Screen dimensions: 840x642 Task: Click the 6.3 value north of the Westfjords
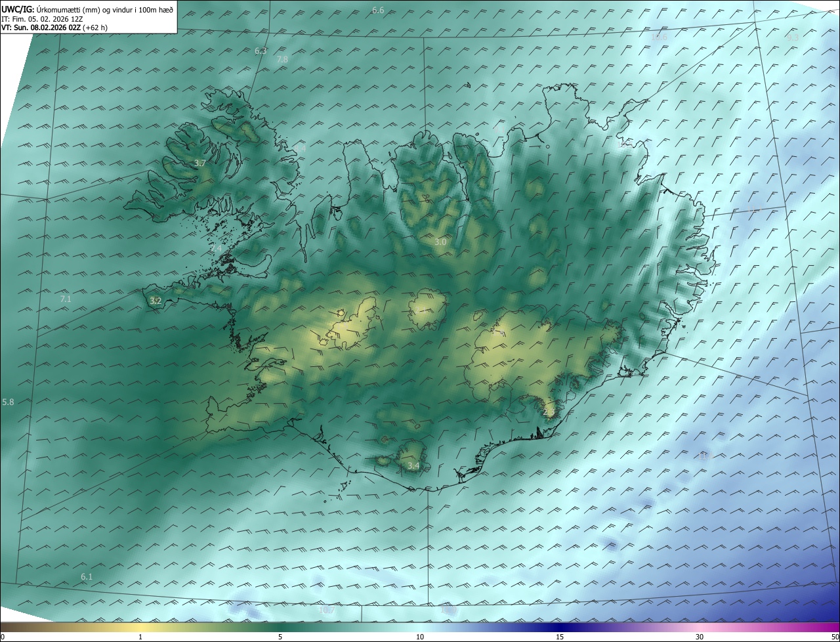(261, 51)
